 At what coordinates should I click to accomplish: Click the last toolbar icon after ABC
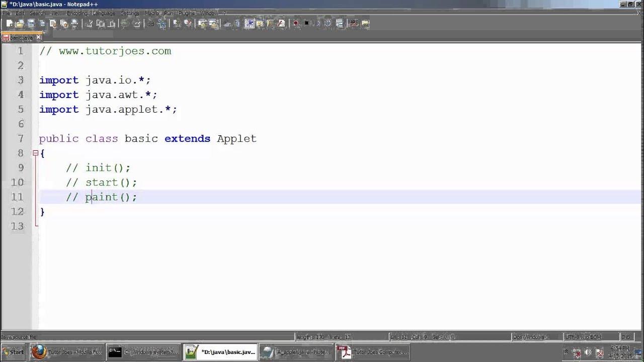365,23
